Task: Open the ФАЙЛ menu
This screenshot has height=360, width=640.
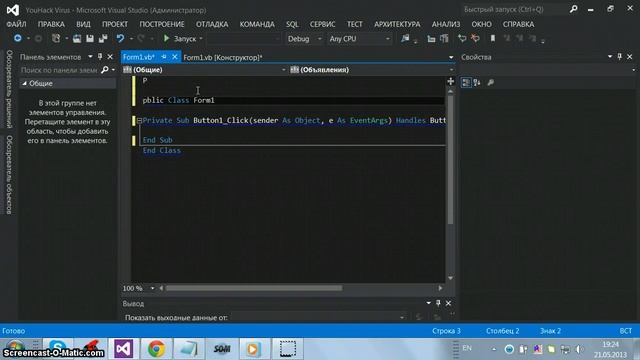Action: pos(16,24)
